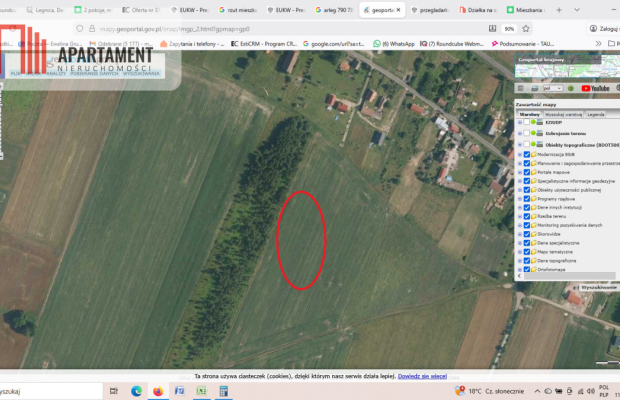Open Firefox from the Windows taskbar
The height and width of the screenshot is (400, 620).
pos(158,391)
